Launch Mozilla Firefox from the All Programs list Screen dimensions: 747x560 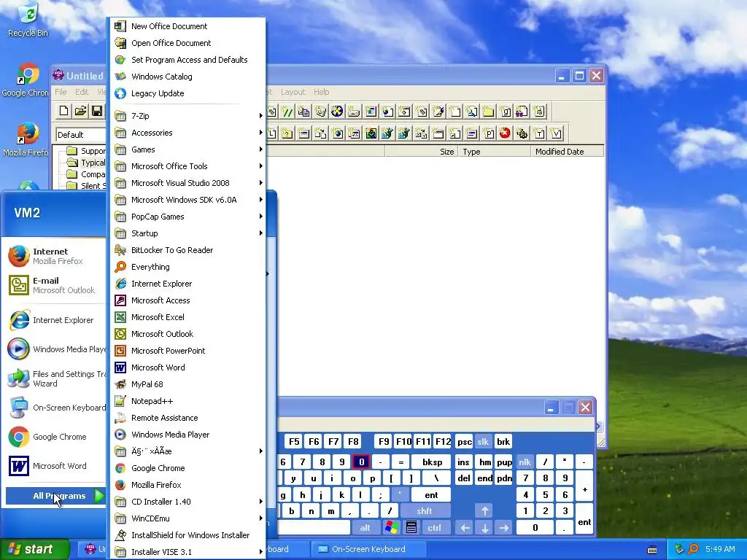click(187, 485)
